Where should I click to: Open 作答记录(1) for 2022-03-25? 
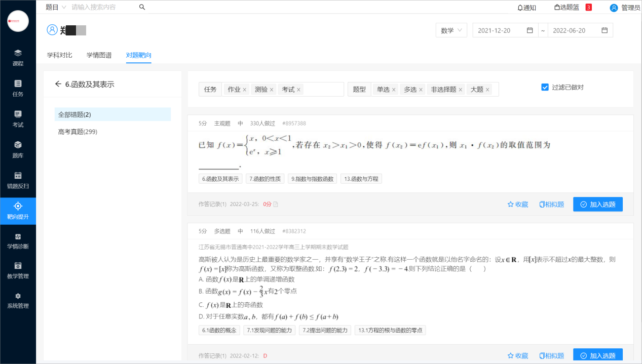pyautogui.click(x=212, y=204)
